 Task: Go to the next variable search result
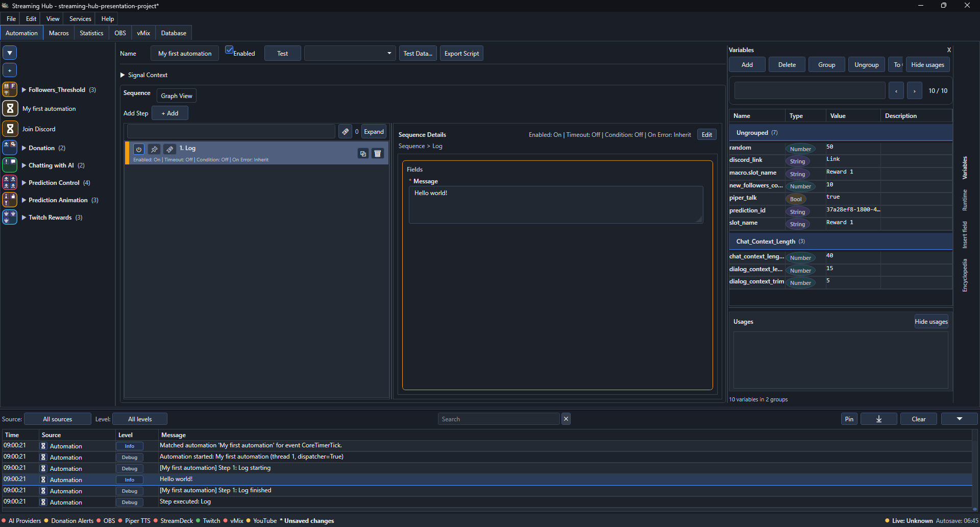(x=914, y=91)
